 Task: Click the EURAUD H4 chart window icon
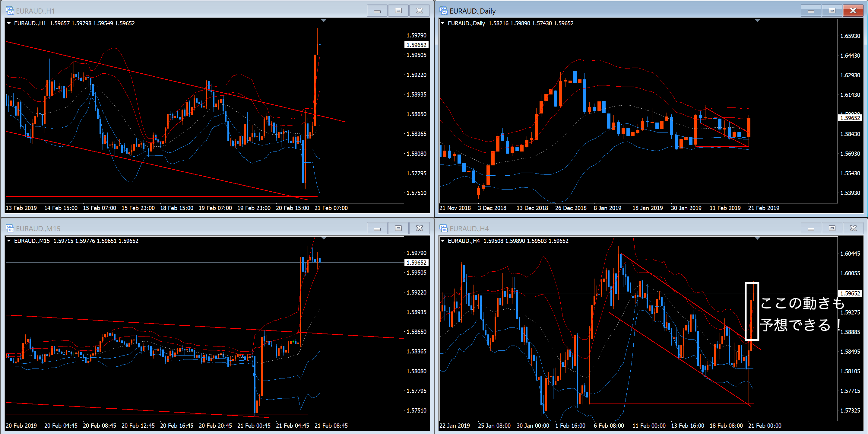pos(443,228)
